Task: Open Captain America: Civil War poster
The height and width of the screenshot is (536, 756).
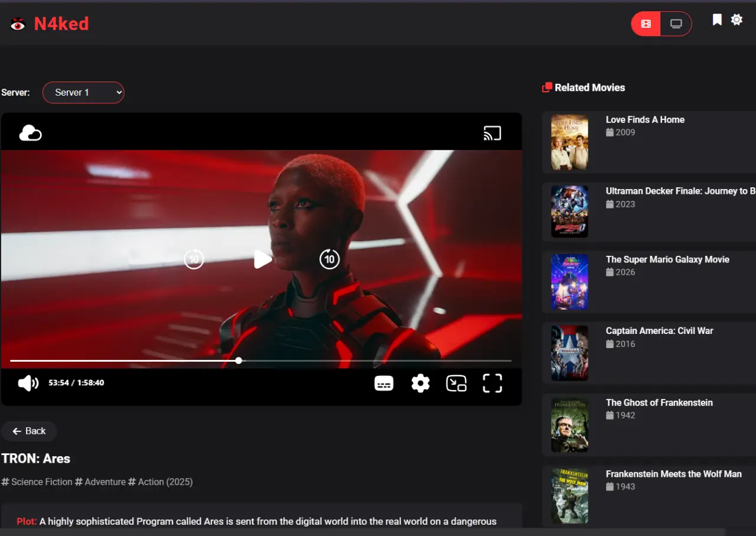Action: pos(570,353)
